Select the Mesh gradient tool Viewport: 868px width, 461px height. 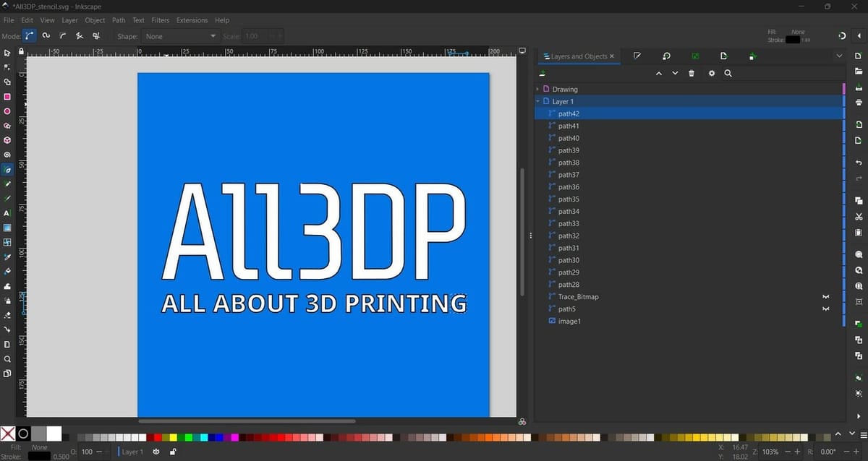(7, 242)
